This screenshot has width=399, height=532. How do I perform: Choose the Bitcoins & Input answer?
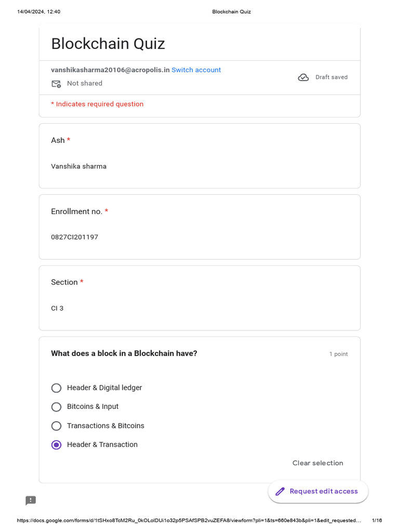57,407
